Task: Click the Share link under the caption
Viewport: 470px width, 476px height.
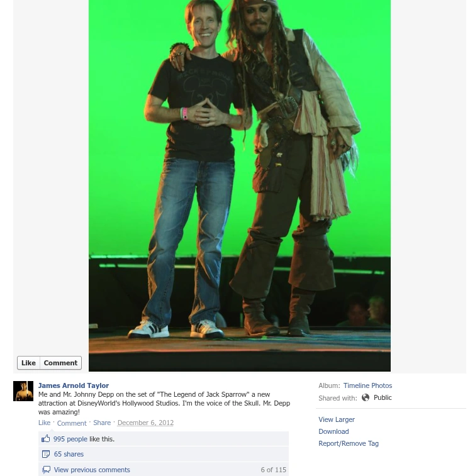Action: point(102,423)
